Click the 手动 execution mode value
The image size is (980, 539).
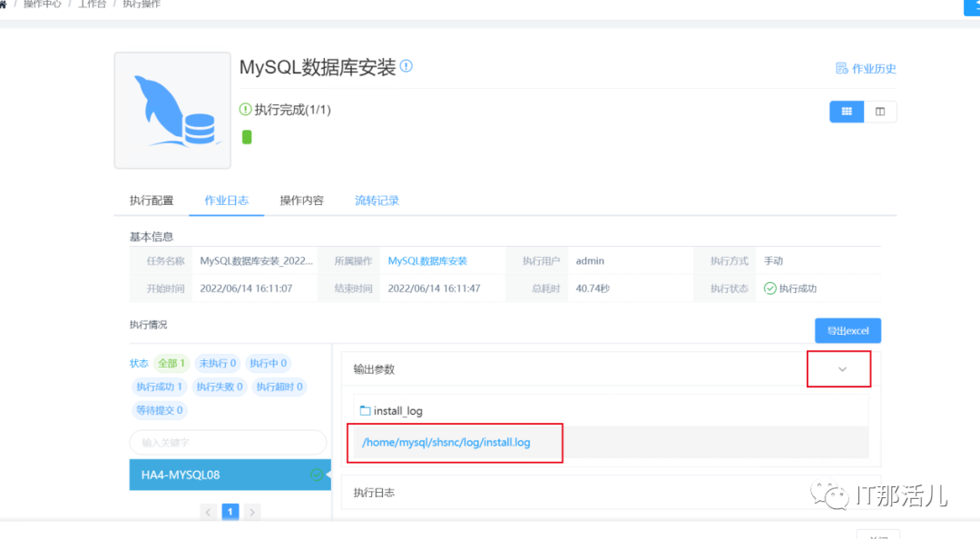tap(773, 260)
